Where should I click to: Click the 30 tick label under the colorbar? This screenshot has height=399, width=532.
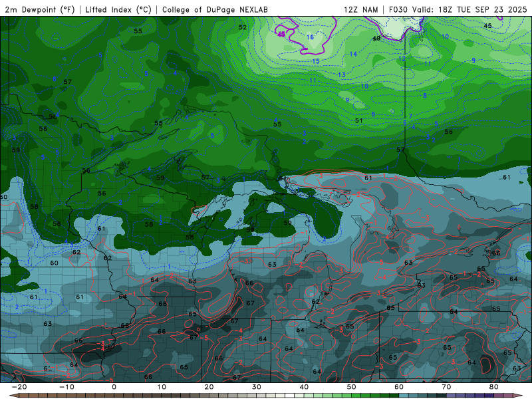click(x=257, y=387)
